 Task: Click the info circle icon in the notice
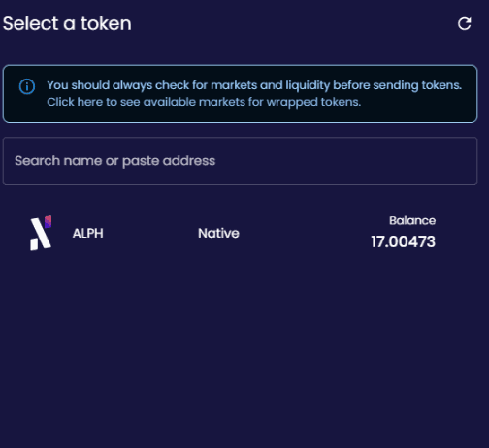27,86
